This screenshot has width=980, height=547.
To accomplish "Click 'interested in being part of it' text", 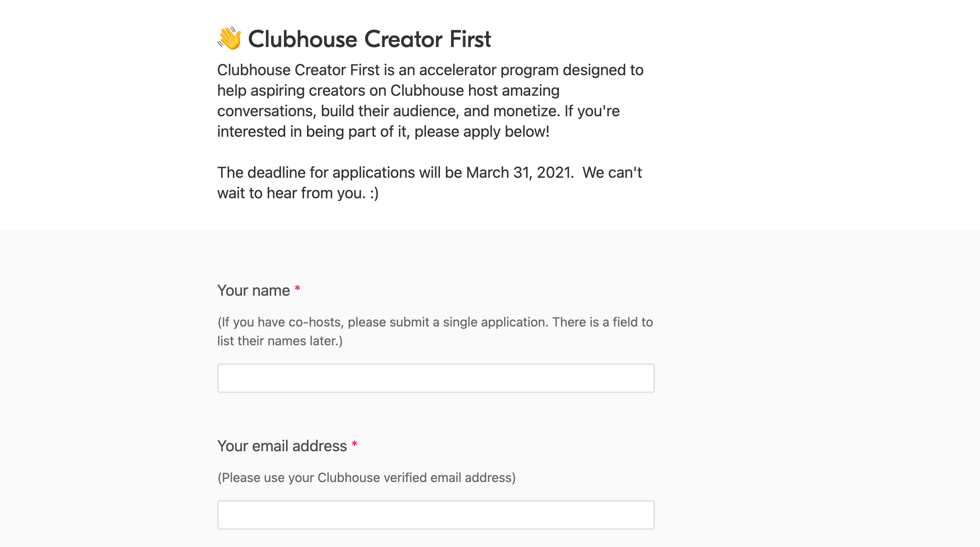I will [313, 132].
